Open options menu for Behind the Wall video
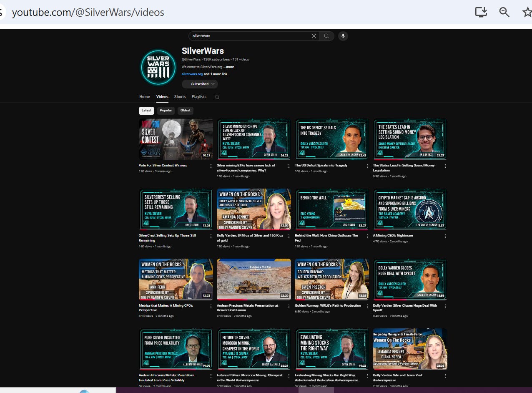Viewport: 532px width, 393px height. tap(367, 236)
